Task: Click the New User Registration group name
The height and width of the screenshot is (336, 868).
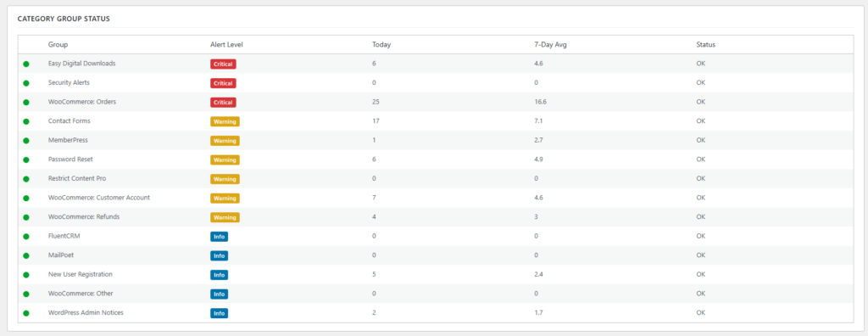Action: pyautogui.click(x=81, y=274)
